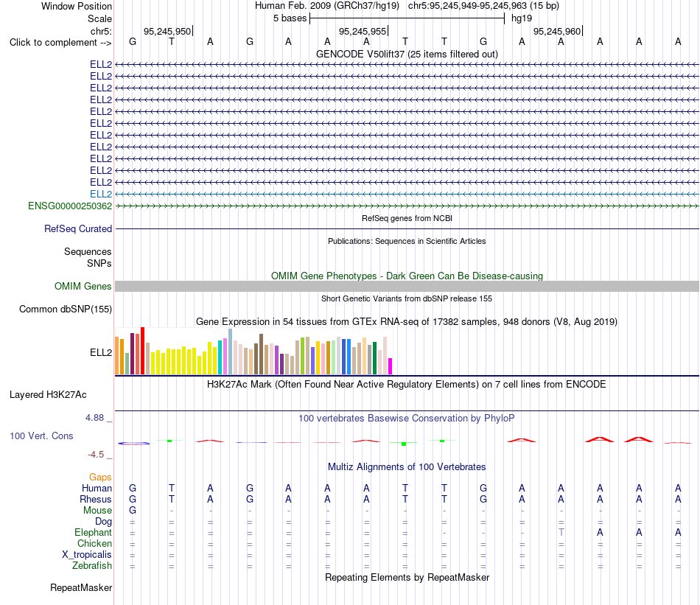Click the hg19 label beside the scale bar
This screenshot has height=605, width=700.
point(522,18)
